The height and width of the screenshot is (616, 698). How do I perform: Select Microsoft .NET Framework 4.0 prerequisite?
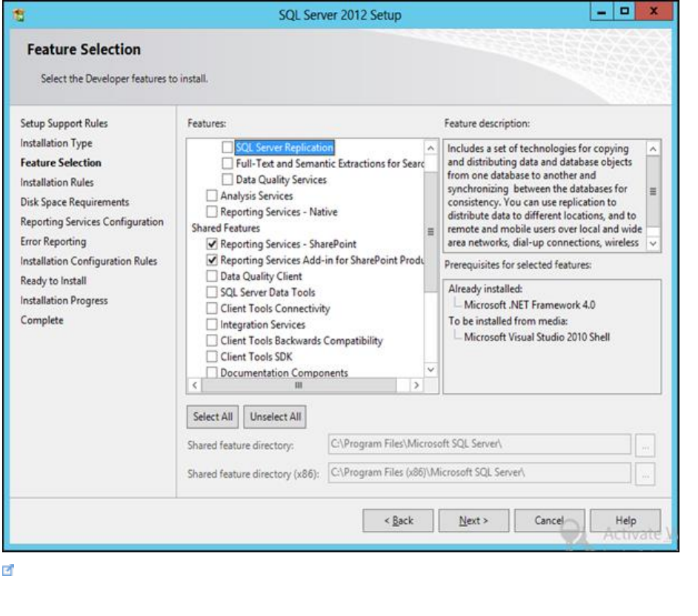pos(530,304)
